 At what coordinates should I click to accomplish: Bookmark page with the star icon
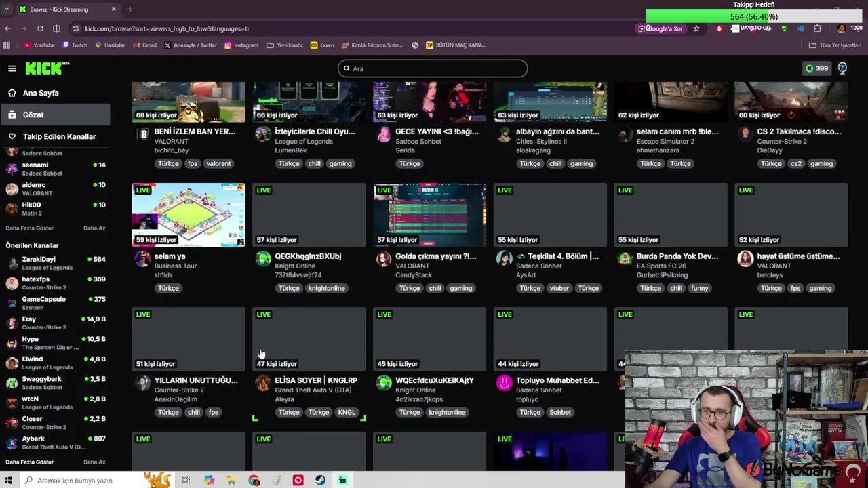(x=696, y=28)
